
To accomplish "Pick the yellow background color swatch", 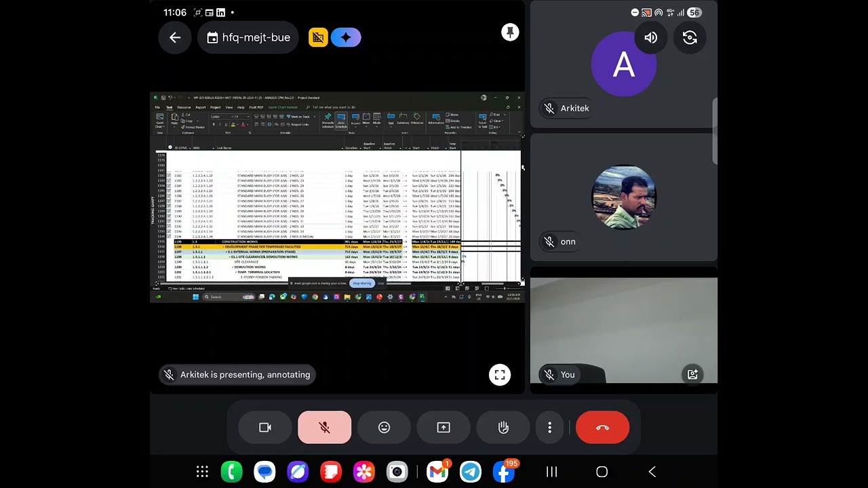I will click(x=233, y=125).
